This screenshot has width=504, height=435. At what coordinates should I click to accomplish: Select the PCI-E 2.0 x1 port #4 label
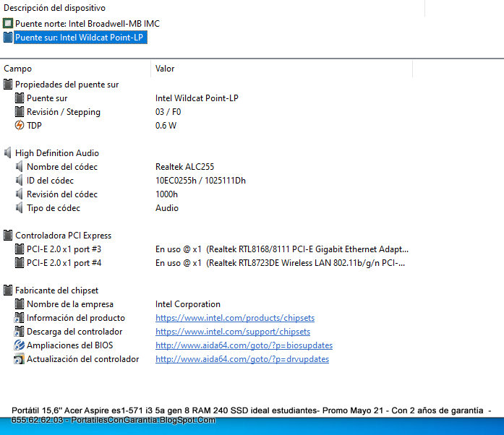pyautogui.click(x=64, y=263)
